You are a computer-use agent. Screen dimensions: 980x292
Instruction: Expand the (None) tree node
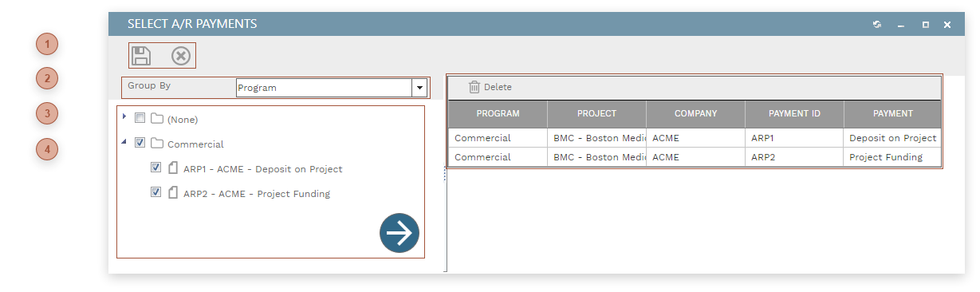[124, 116]
